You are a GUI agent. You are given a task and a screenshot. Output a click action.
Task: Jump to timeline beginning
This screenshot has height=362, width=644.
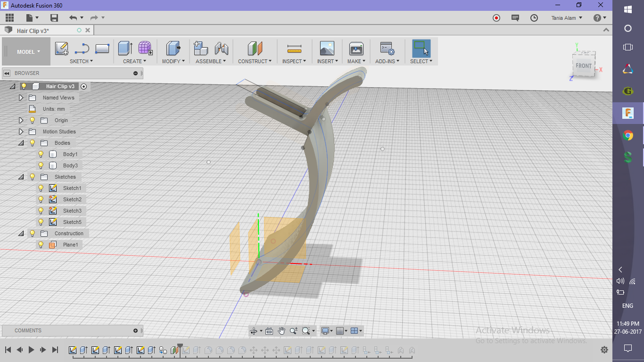pos(8,350)
